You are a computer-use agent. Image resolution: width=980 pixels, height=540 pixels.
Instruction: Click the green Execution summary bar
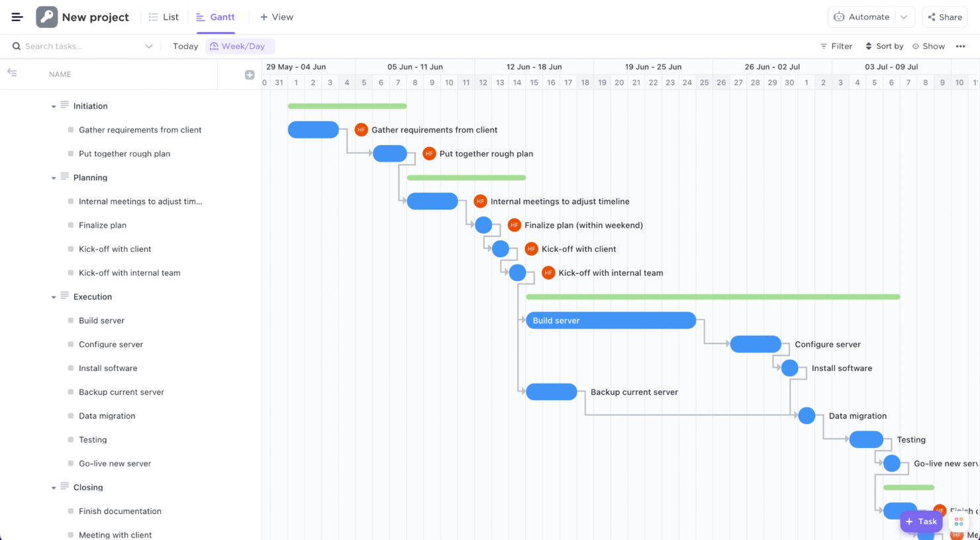click(x=713, y=297)
